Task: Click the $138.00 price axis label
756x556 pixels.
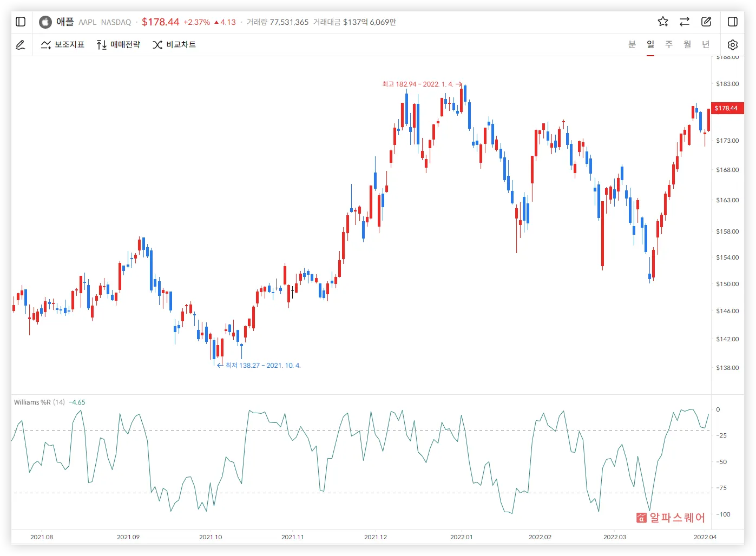Action: tap(727, 368)
